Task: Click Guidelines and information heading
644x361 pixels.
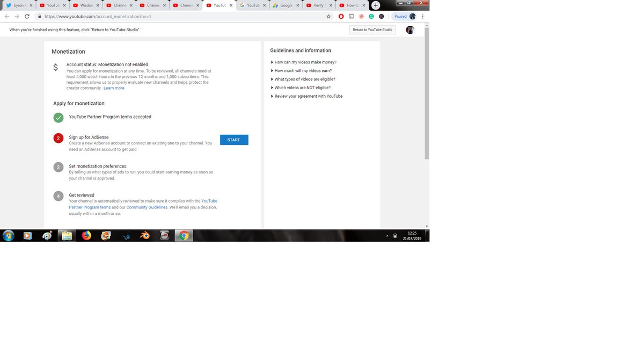Action: coord(301,50)
